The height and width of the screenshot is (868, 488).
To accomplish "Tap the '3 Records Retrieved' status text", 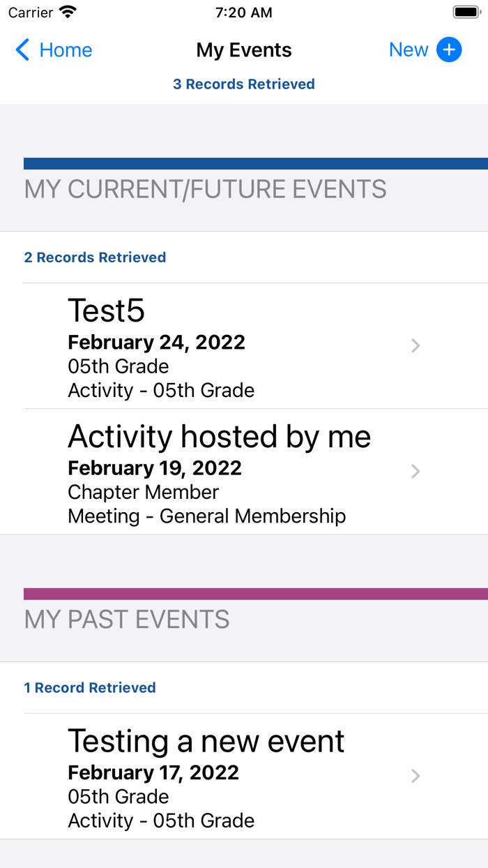I will [244, 84].
